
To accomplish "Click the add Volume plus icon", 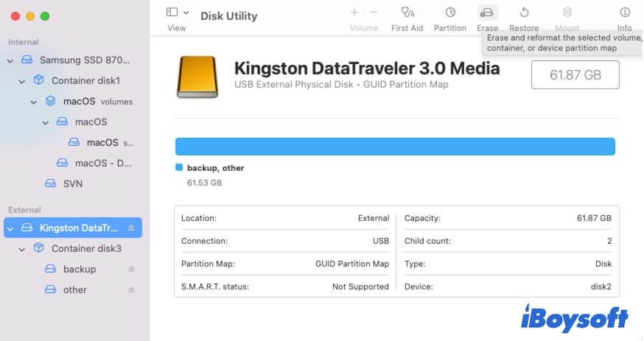I will tap(354, 13).
